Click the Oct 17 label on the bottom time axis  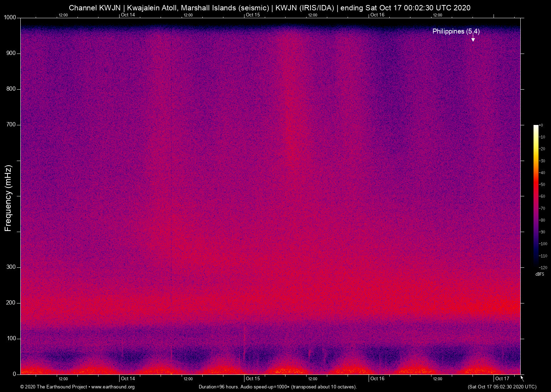point(502,378)
